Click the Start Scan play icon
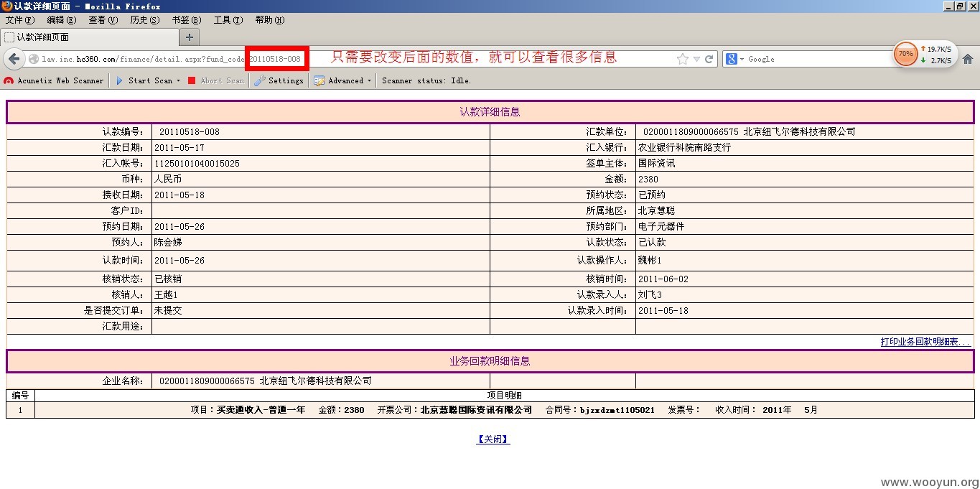This screenshot has height=489, width=980. (x=120, y=80)
